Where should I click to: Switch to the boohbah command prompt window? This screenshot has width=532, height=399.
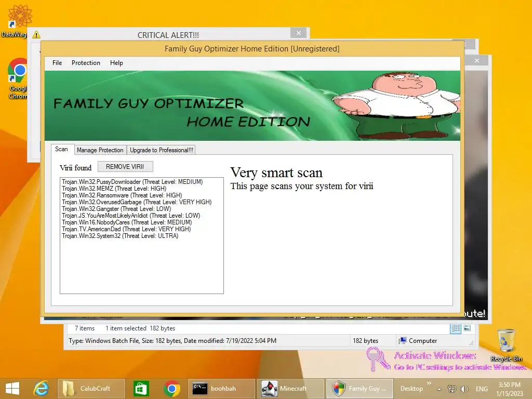pos(221,389)
